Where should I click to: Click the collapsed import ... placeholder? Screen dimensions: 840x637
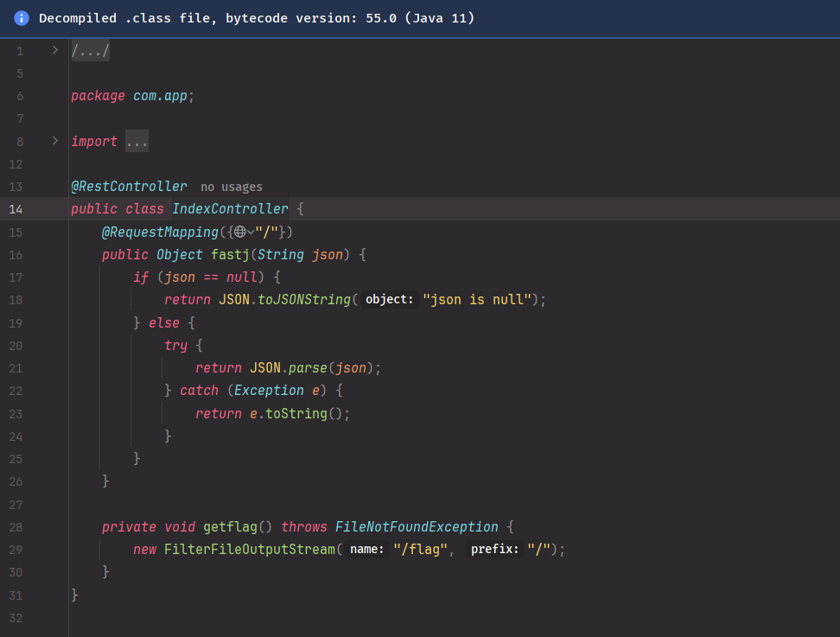[137, 142]
